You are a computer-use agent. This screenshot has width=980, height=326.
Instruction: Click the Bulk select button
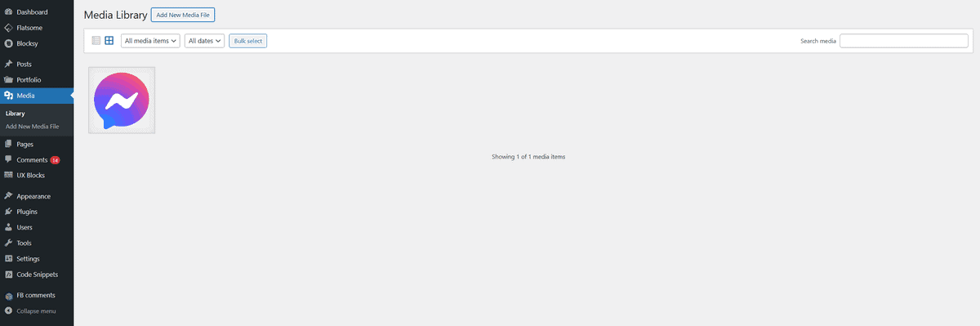point(247,41)
